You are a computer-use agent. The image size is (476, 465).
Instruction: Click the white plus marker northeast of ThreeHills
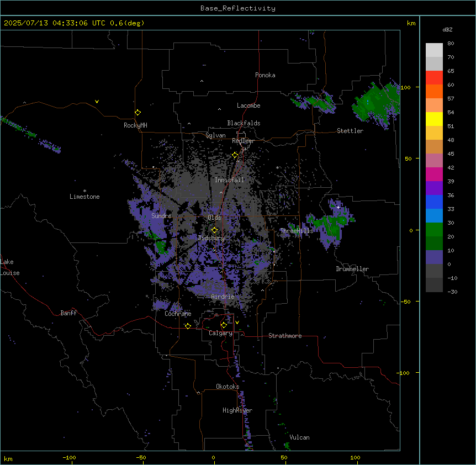click(x=338, y=207)
